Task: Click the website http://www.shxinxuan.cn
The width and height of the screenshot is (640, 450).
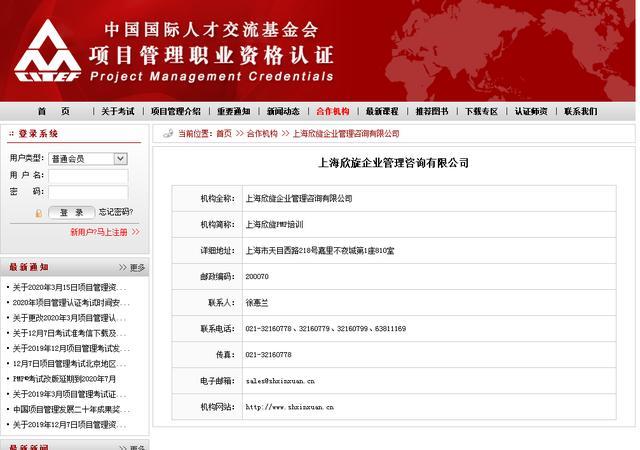Action: [x=289, y=407]
